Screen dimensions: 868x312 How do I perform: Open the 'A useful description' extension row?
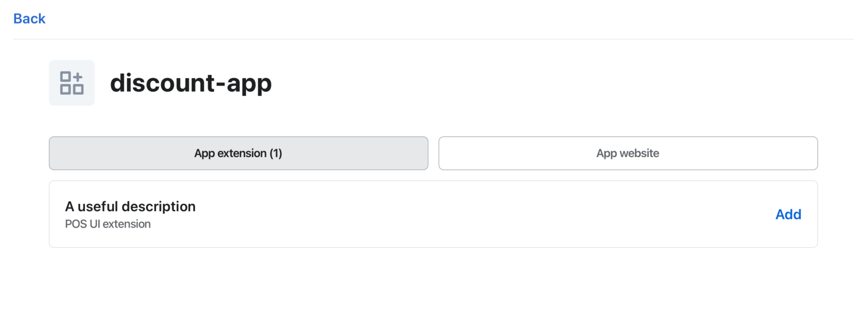click(x=130, y=207)
